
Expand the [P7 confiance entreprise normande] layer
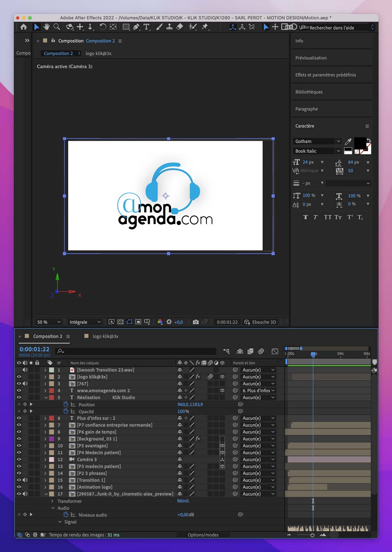45,425
